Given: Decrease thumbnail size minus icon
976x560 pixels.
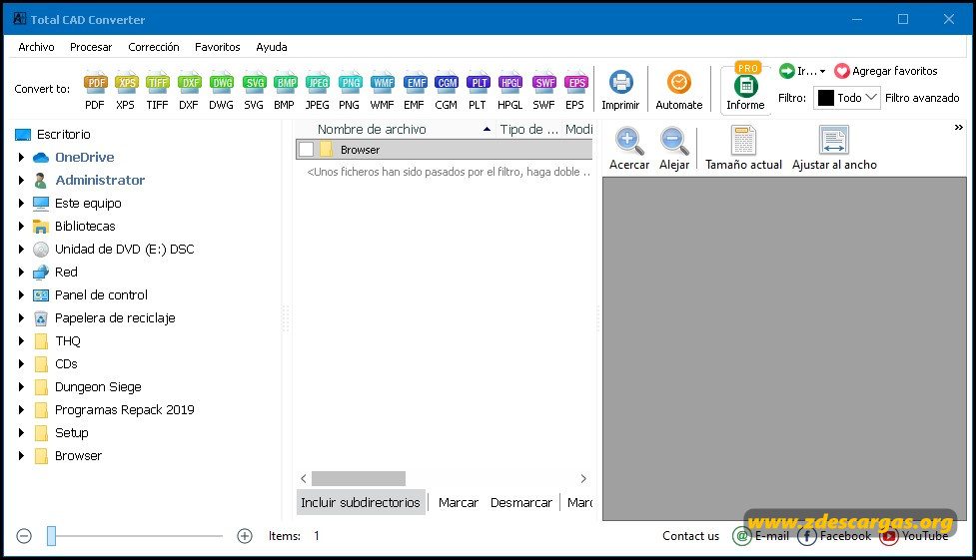Looking at the screenshot, I should (x=24, y=536).
